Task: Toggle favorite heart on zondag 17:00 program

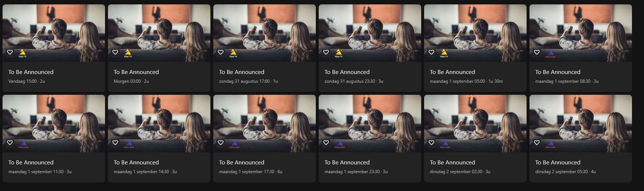Action: coord(221,52)
